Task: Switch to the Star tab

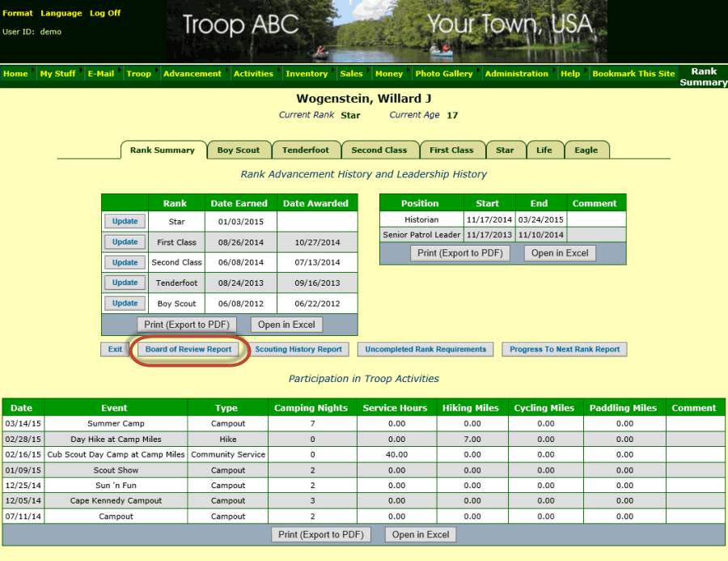Action: 505,150
